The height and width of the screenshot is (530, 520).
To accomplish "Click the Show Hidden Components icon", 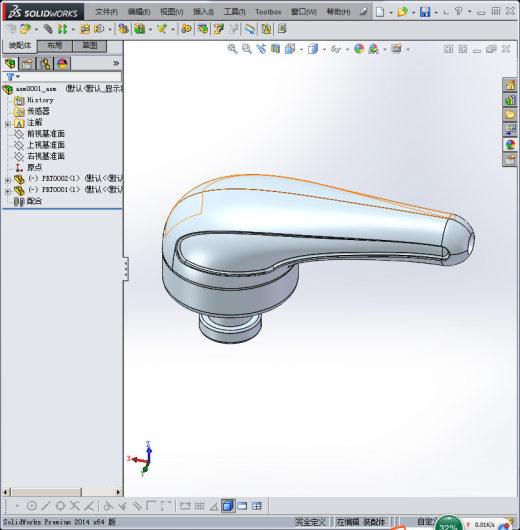I will [123, 29].
